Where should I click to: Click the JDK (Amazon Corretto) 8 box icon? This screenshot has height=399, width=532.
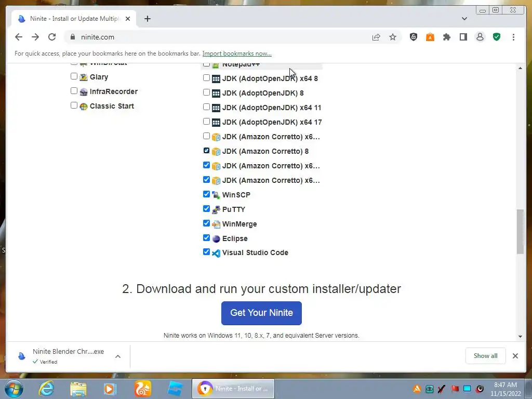pyautogui.click(x=216, y=152)
